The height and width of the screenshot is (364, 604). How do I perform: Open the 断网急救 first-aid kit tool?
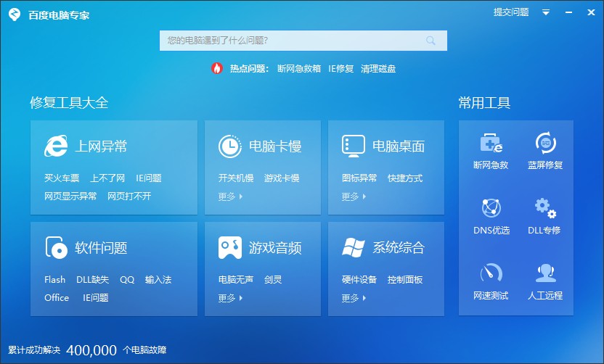tap(491, 143)
